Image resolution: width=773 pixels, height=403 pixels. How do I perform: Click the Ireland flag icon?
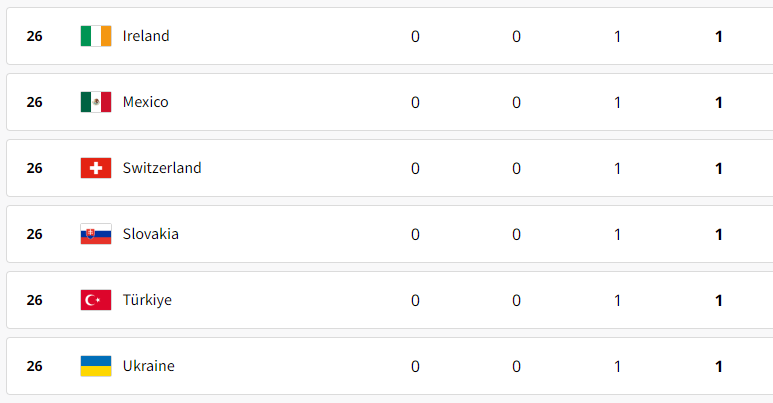coord(96,36)
